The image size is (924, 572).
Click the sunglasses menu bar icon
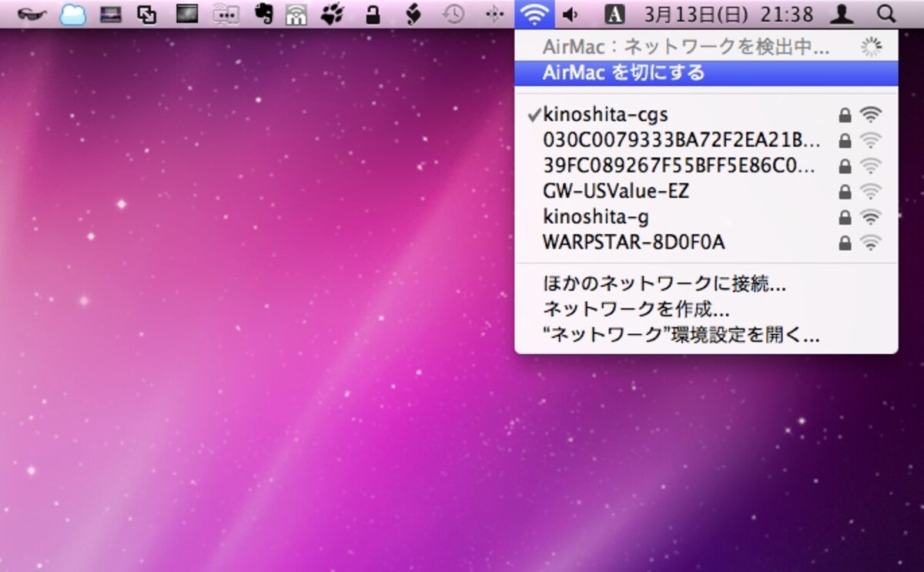coord(32,14)
